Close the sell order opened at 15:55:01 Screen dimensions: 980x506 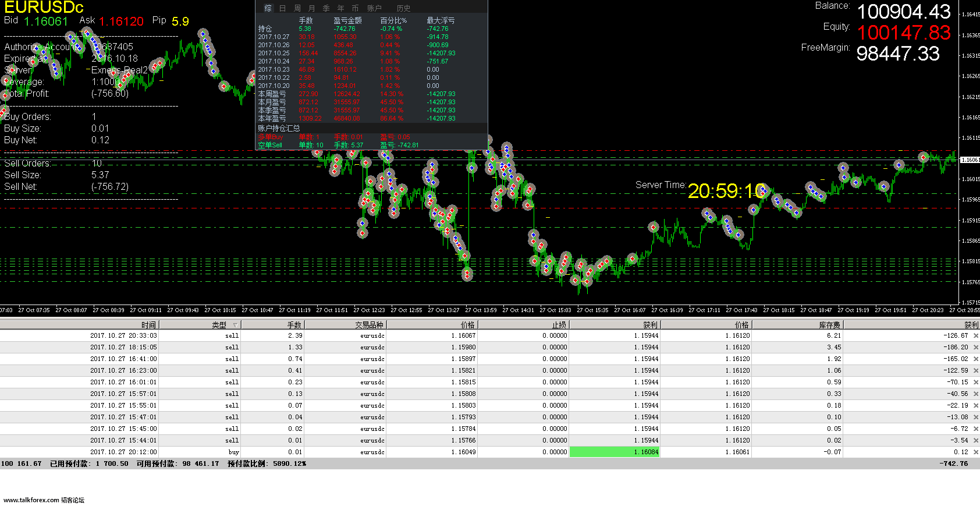click(976, 405)
